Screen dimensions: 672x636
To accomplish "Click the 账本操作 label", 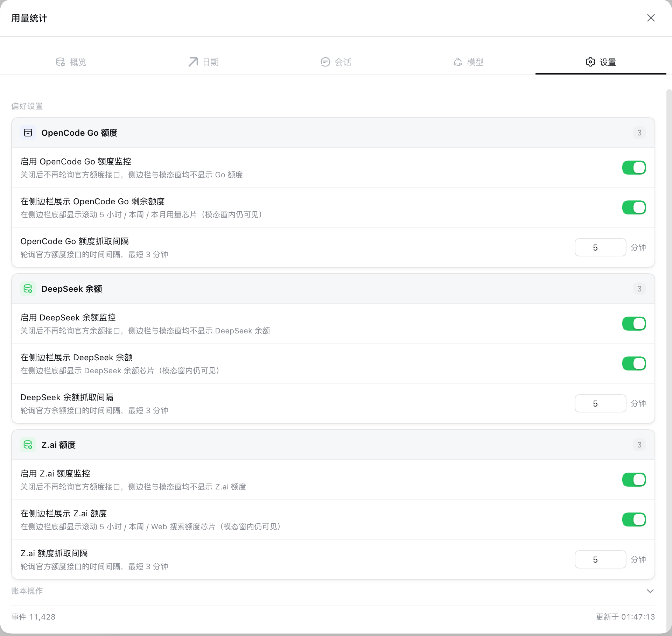I will click(x=27, y=591).
